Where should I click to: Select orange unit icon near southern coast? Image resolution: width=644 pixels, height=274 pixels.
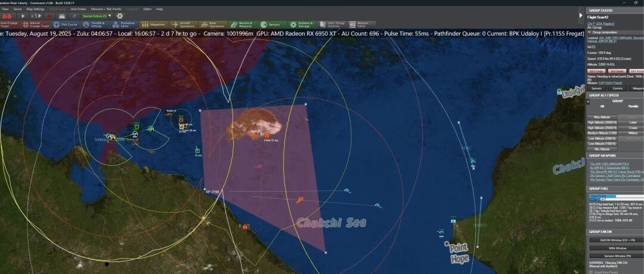pos(246,227)
